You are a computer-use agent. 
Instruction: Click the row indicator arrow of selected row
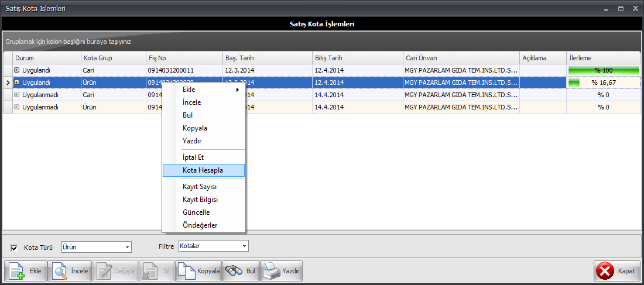click(x=8, y=83)
